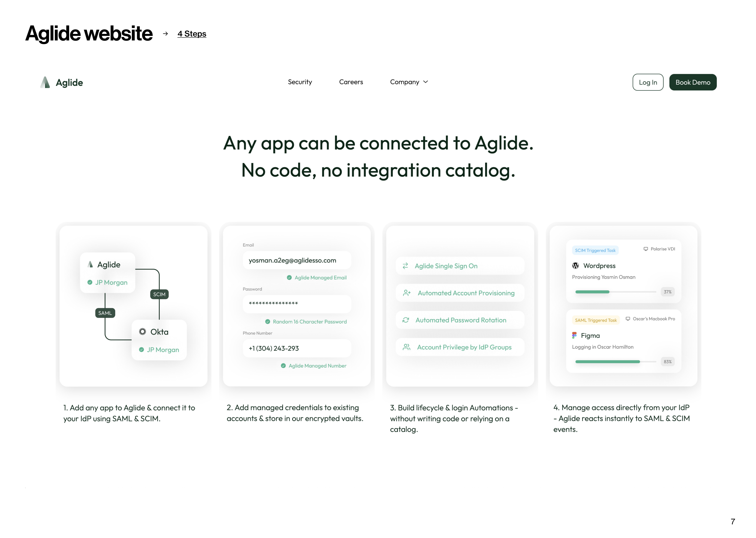
Task: Click the Okta sunburst icon
Action: pos(142,332)
